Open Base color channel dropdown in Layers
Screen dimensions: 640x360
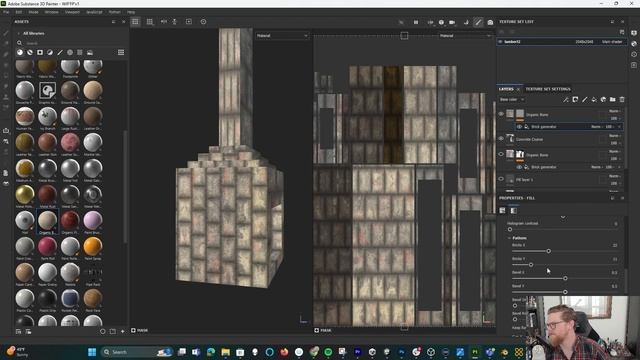pos(512,100)
